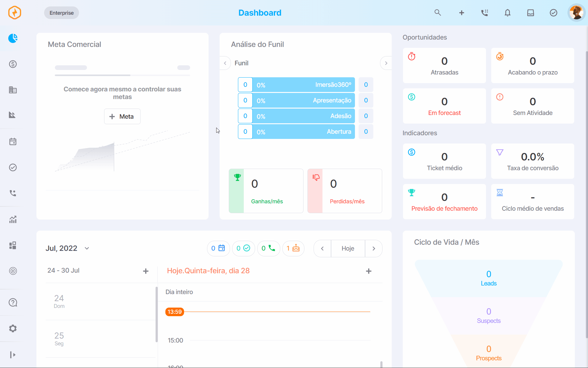Expand the sidebar with the bottom arrow
588x368 pixels.
tap(13, 355)
